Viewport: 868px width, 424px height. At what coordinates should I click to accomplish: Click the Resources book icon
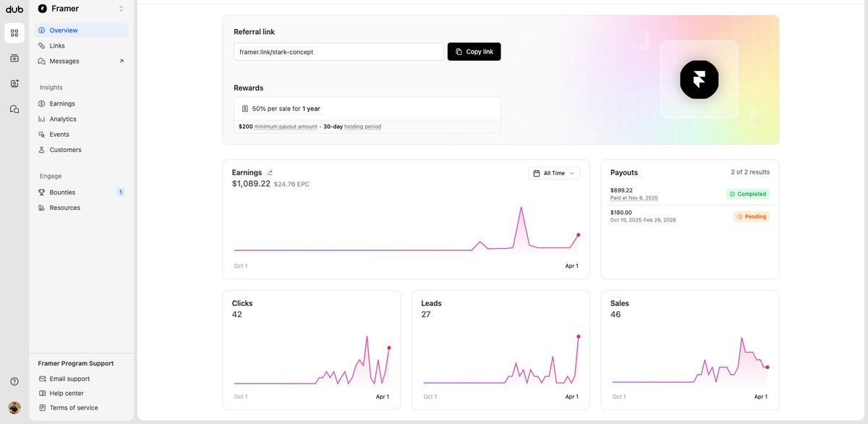(x=42, y=208)
